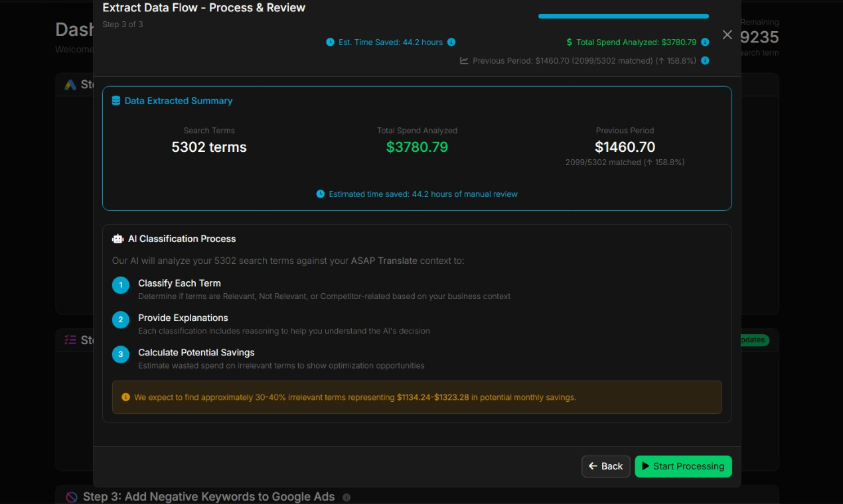Click info icon beside Step 3 Add Negative Keywords
The height and width of the screenshot is (504, 843).
point(346,497)
